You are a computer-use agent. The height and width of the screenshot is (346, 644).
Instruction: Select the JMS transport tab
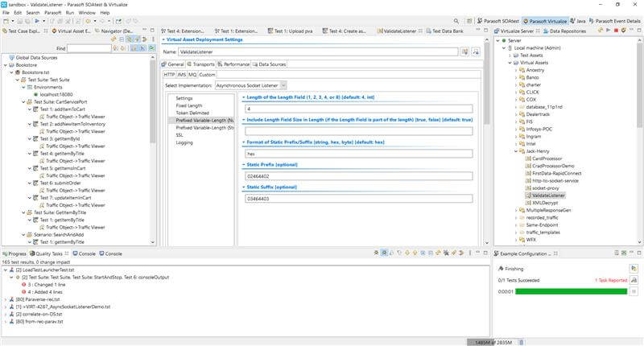pyautogui.click(x=181, y=74)
